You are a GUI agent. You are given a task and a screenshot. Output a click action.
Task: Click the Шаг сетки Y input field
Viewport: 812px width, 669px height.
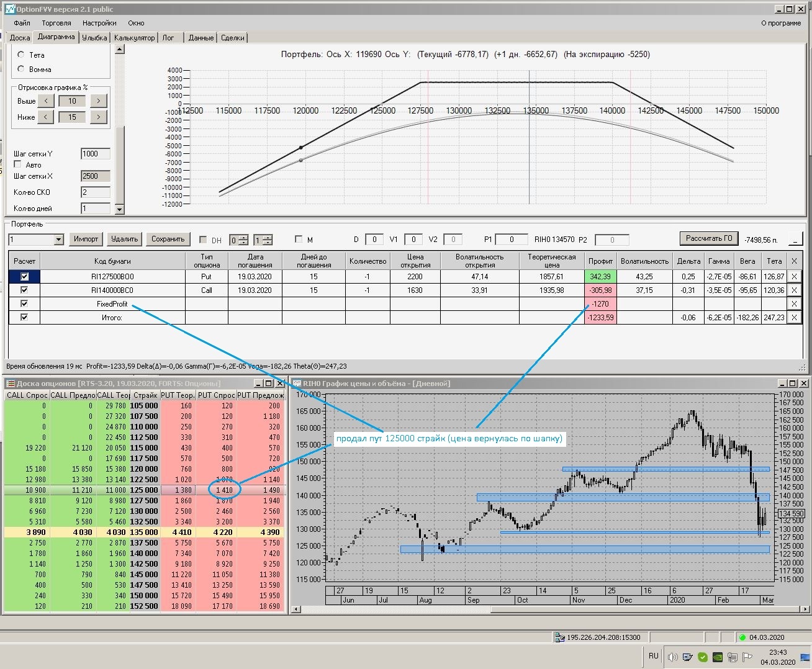click(96, 154)
